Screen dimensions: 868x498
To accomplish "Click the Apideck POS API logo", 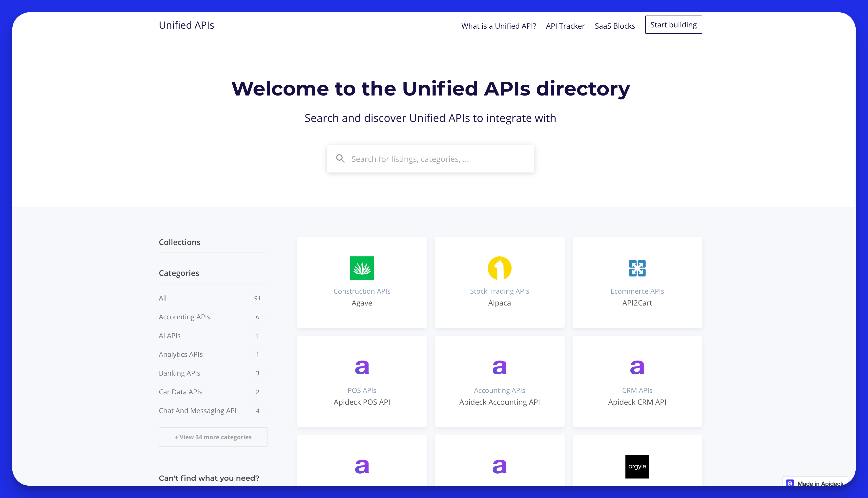I will coord(362,367).
